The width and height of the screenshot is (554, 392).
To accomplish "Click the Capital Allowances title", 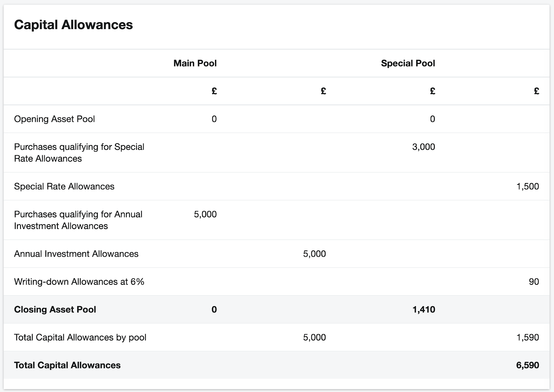I will tap(74, 25).
